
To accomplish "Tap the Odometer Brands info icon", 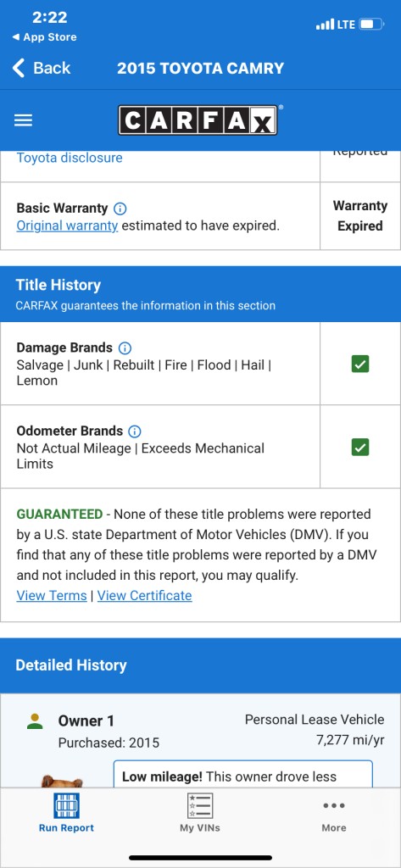I will click(x=135, y=431).
